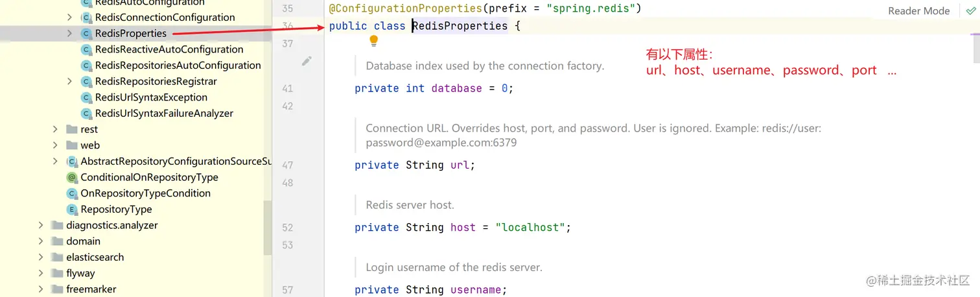Click the yellow intention lightbulb icon

pos(373,42)
